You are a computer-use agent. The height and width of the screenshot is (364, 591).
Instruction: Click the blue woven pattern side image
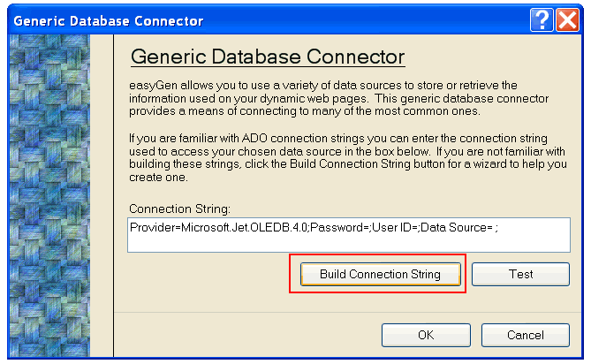(49, 195)
